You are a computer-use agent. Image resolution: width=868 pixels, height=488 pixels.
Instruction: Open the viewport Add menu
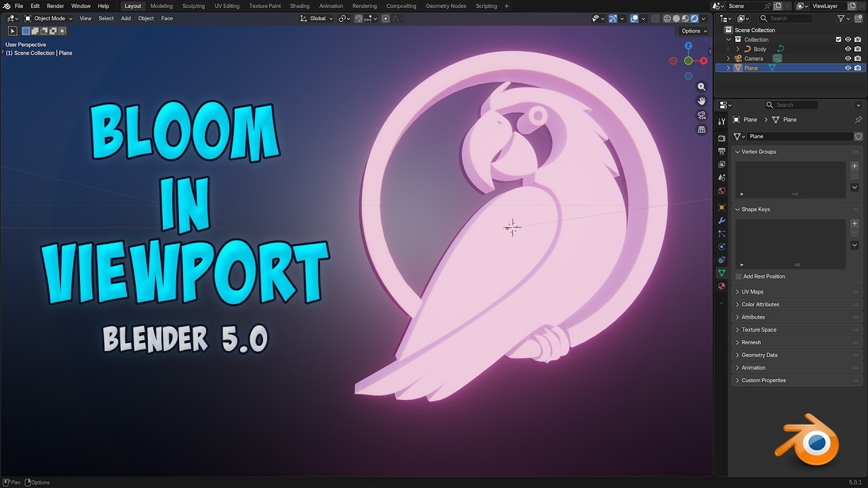(126, 18)
